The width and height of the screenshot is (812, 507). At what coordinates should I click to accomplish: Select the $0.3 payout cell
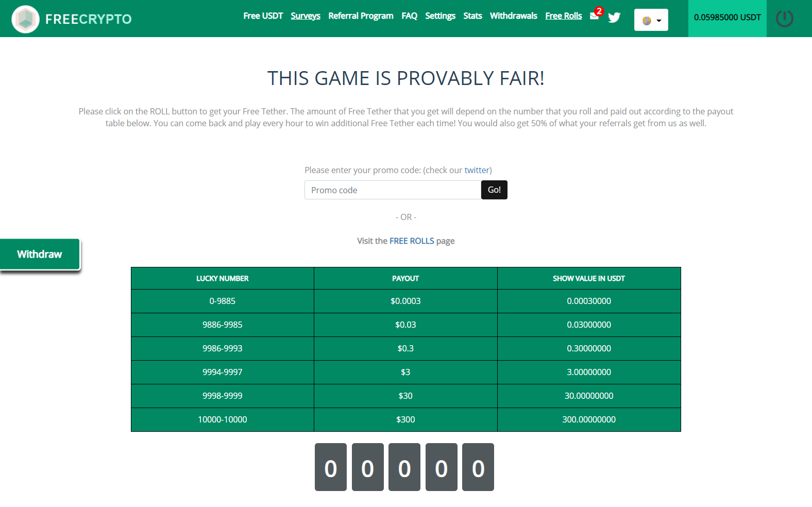(405, 348)
